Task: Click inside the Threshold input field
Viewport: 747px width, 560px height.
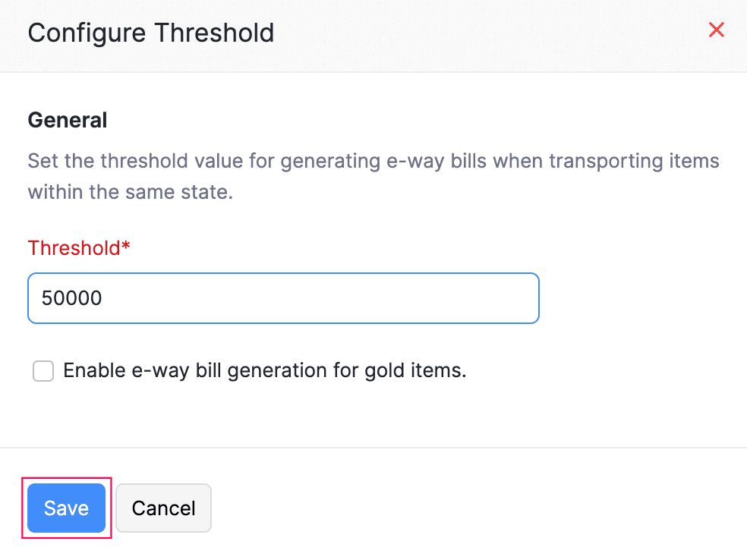Action: 283,298
